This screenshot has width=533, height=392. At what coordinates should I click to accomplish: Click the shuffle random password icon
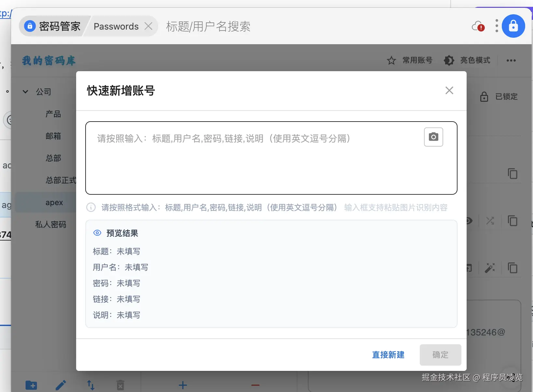[490, 221]
